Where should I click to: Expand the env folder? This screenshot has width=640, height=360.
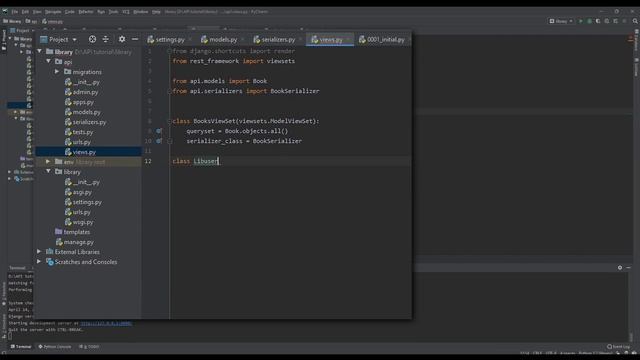pyautogui.click(x=48, y=162)
